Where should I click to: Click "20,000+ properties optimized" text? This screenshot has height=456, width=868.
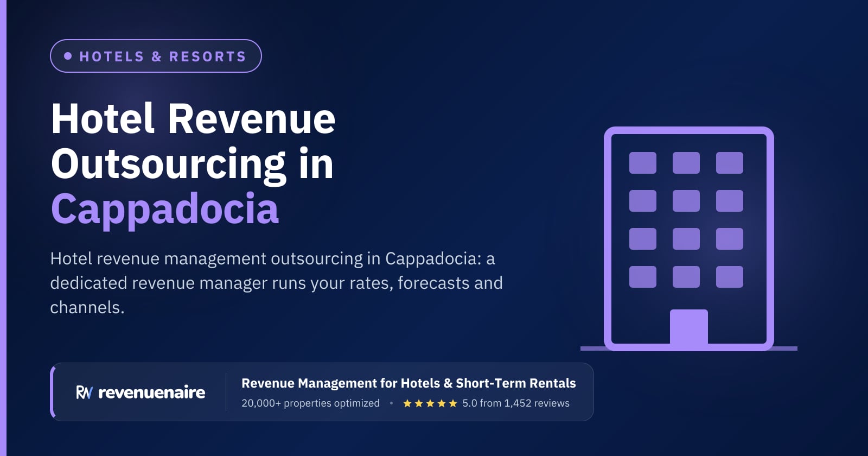pyautogui.click(x=310, y=403)
